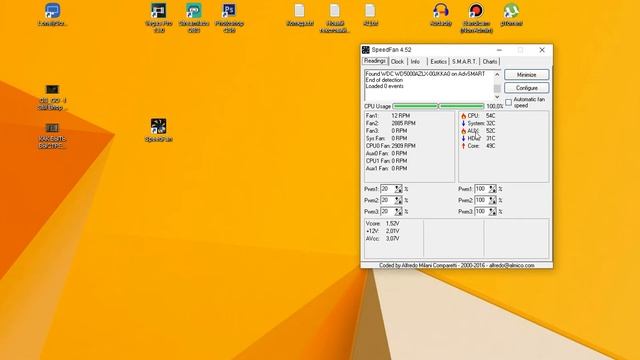
Task: Click the log scrollbar thumb
Action: coord(497,88)
